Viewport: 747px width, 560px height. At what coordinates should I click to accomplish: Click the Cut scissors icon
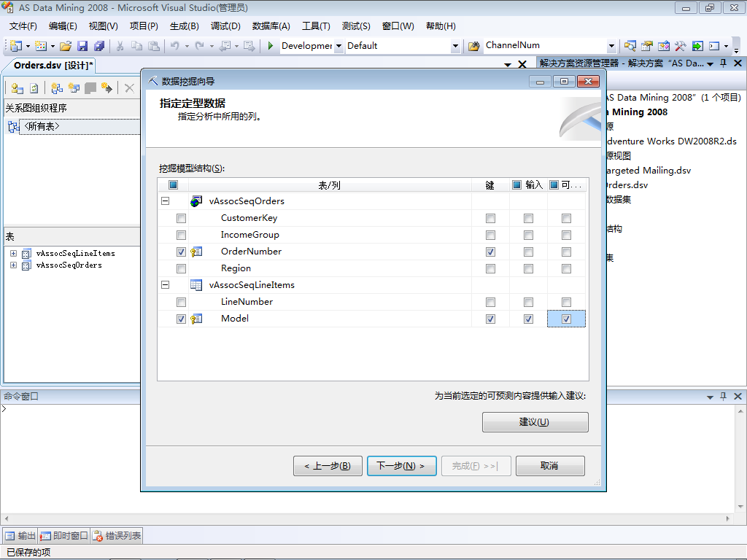120,46
